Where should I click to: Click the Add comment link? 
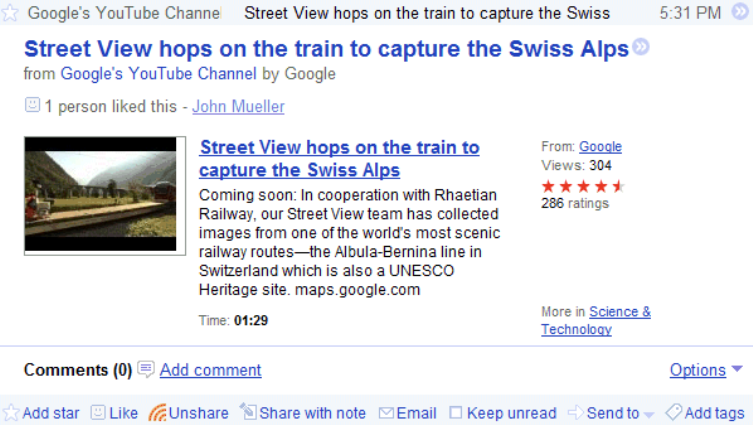(210, 370)
